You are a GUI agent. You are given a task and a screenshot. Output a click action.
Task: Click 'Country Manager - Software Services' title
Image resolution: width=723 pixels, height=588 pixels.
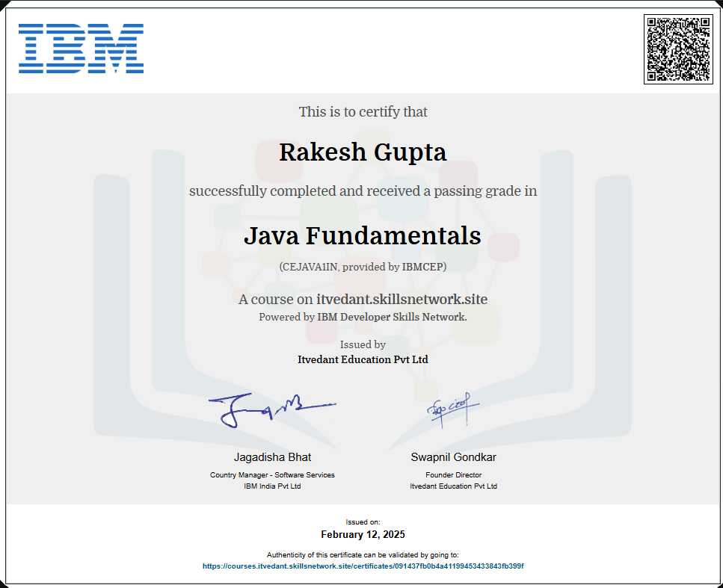[x=272, y=474]
